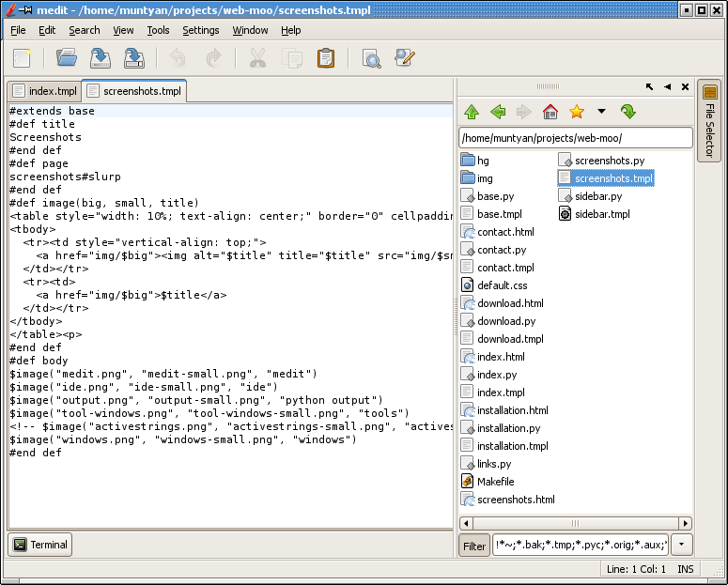This screenshot has width=728, height=585.
Task: Click the Find and Replace icon
Action: coord(405,58)
